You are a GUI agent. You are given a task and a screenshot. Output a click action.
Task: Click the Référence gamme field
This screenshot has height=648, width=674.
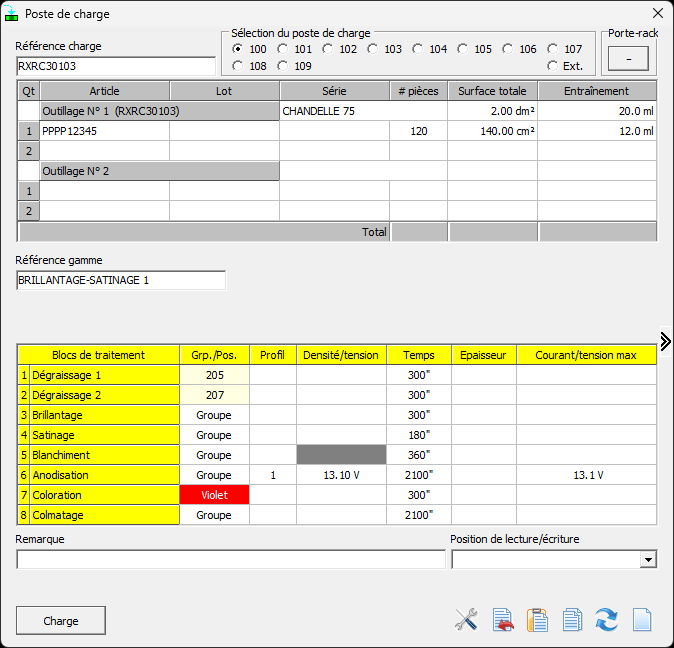pyautogui.click(x=121, y=280)
